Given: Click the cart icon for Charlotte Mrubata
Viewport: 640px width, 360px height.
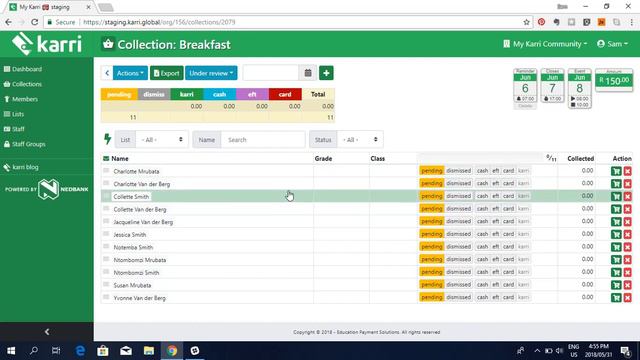Looking at the screenshot, I should tap(616, 171).
